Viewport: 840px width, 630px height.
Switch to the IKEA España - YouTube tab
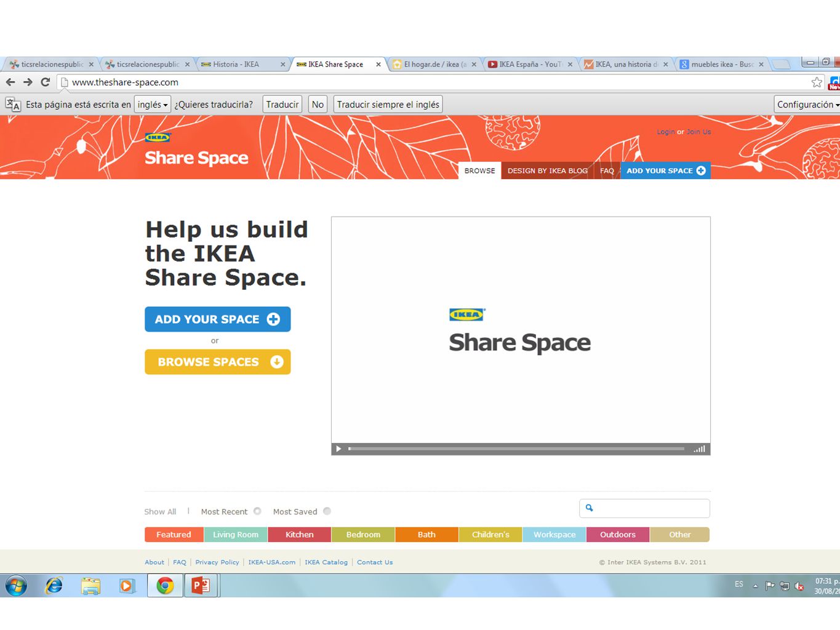pyautogui.click(x=530, y=64)
